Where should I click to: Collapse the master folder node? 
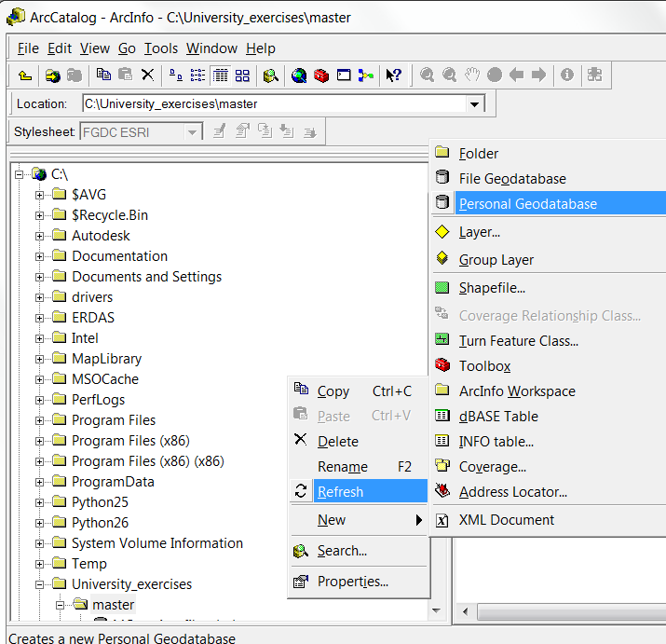(60, 605)
